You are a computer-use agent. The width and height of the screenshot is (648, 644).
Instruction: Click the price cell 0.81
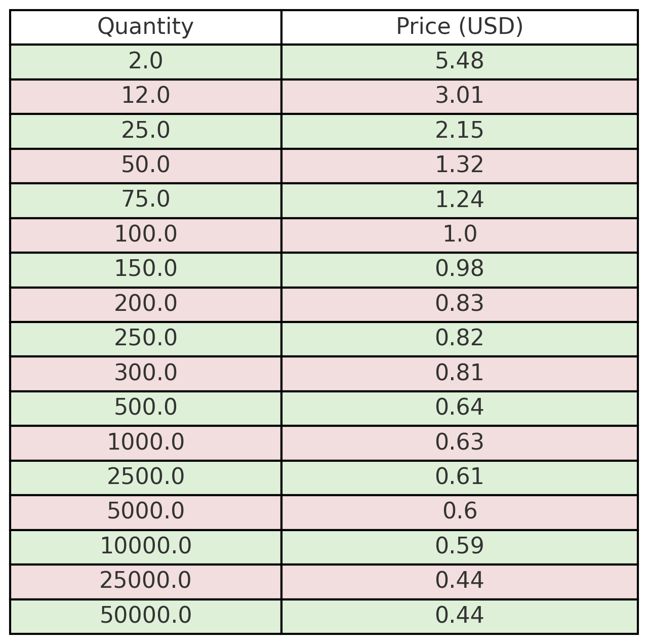click(460, 374)
